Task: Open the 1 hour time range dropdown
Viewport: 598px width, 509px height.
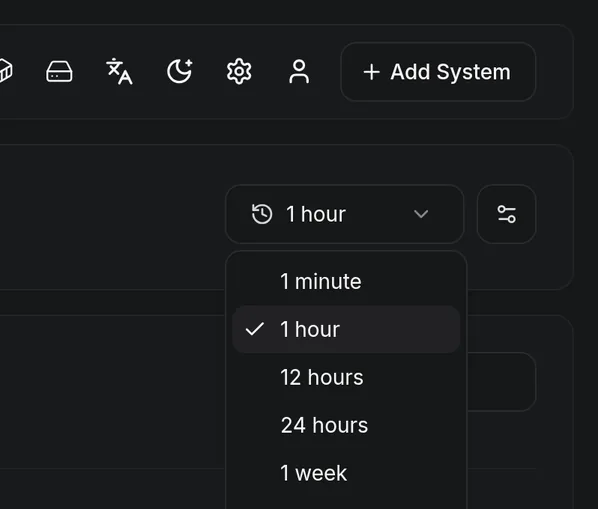Action: 345,214
